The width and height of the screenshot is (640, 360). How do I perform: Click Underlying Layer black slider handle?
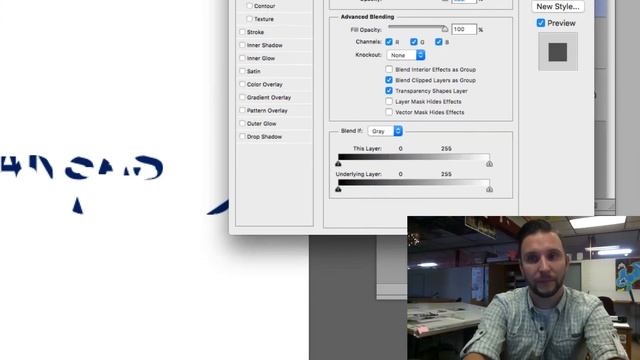(x=338, y=189)
